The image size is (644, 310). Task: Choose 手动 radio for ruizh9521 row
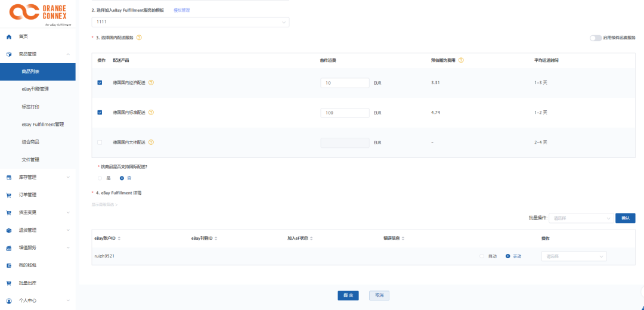(508, 256)
